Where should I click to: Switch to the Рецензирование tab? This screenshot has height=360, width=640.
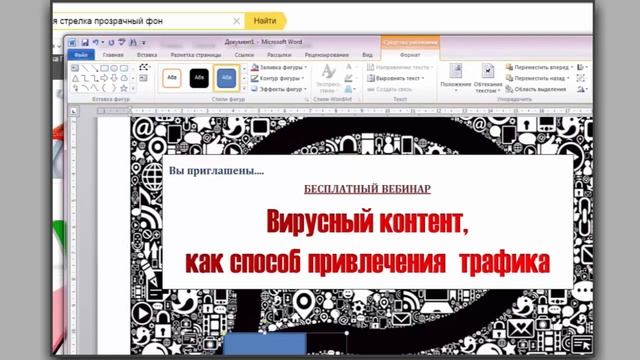click(327, 55)
